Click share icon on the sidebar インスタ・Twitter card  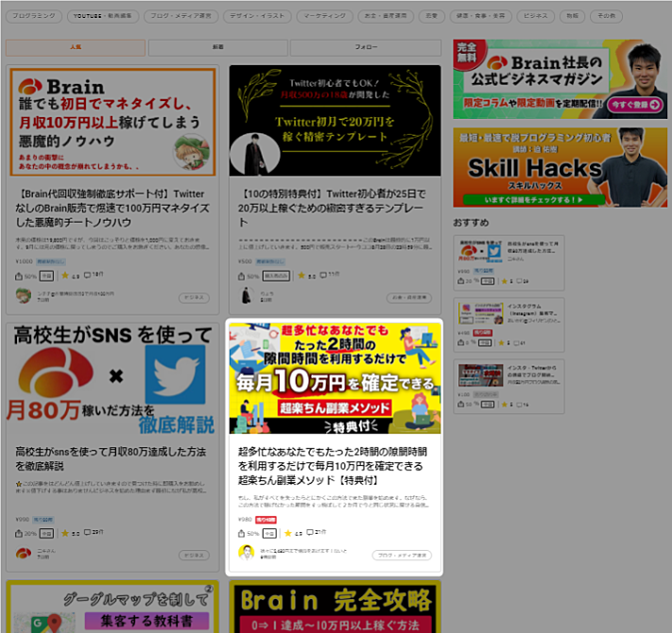coord(460,404)
